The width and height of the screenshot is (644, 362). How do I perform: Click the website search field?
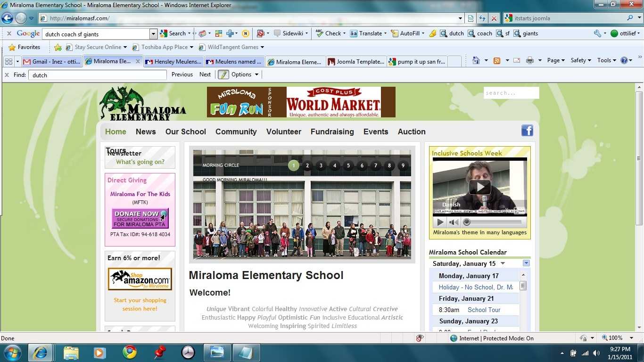coord(511,93)
